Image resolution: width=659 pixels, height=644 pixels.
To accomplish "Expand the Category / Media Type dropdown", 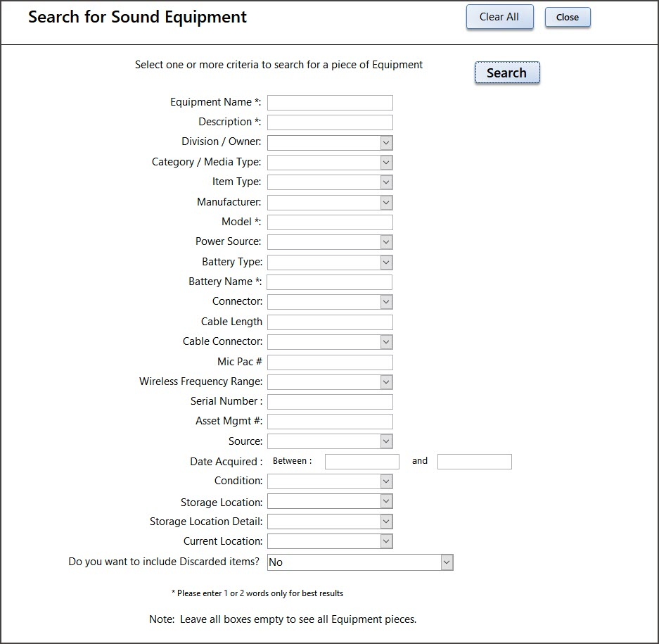I will coord(386,163).
